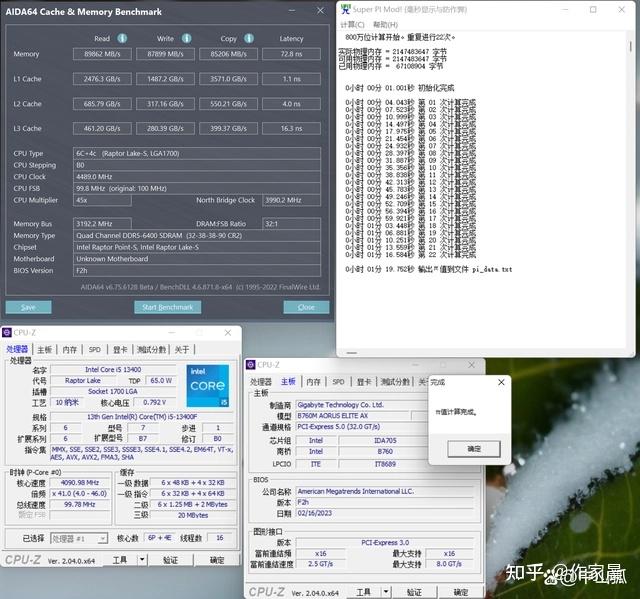This screenshot has height=599, width=640.
Task: Click the 确定 button in the 完成 dialog
Action: point(474,449)
